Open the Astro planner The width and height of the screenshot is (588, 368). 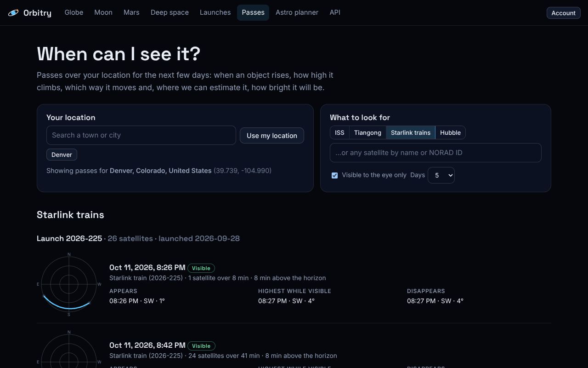pyautogui.click(x=297, y=12)
